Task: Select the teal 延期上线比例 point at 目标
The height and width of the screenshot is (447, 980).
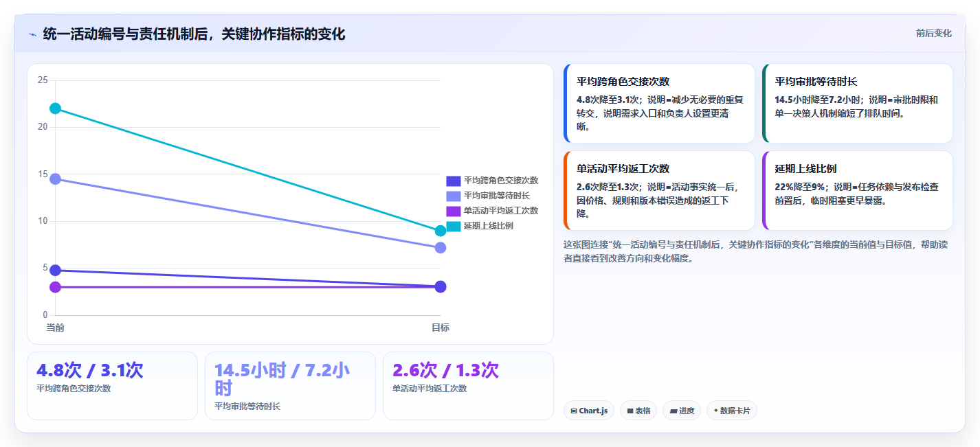Action: coord(441,231)
